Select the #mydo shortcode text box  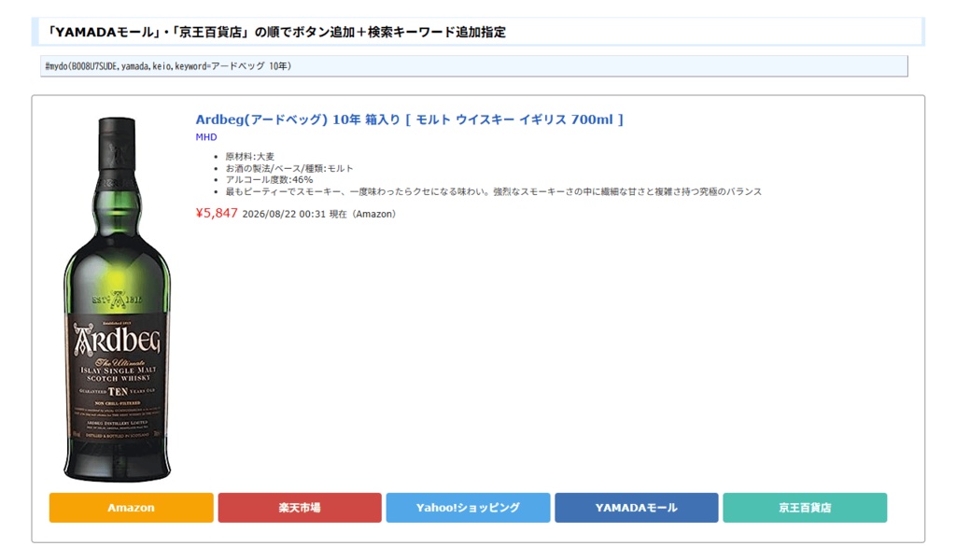pyautogui.click(x=473, y=66)
